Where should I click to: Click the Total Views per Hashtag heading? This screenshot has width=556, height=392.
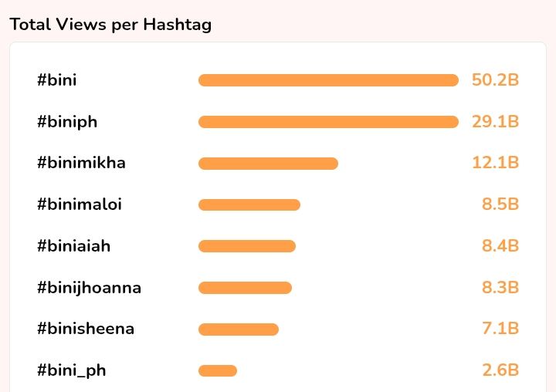tap(110, 25)
